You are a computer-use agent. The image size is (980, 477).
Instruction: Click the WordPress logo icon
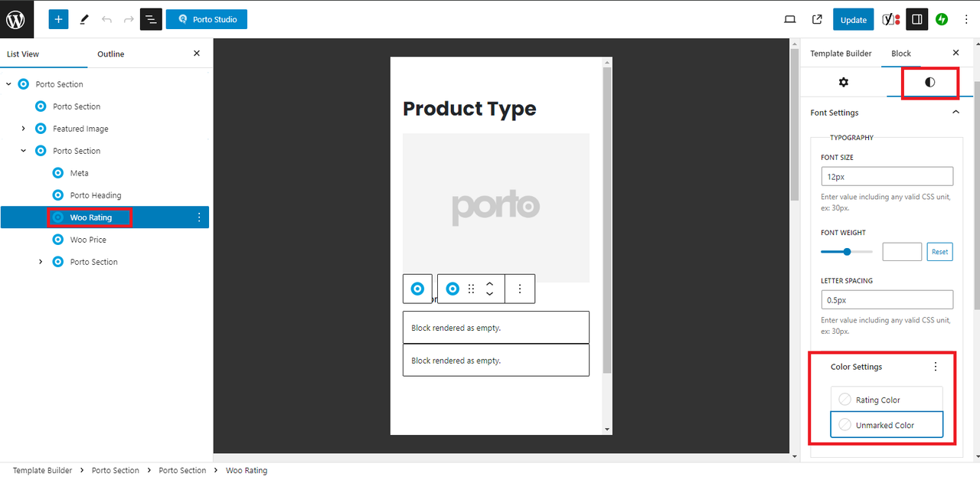coord(17,19)
